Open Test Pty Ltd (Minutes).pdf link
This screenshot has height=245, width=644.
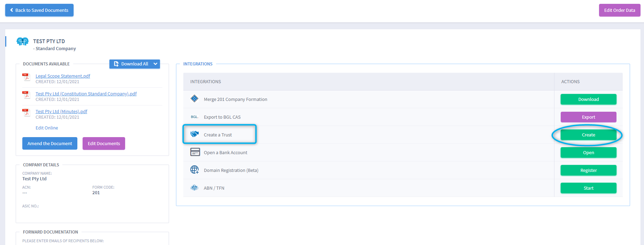pyautogui.click(x=61, y=111)
